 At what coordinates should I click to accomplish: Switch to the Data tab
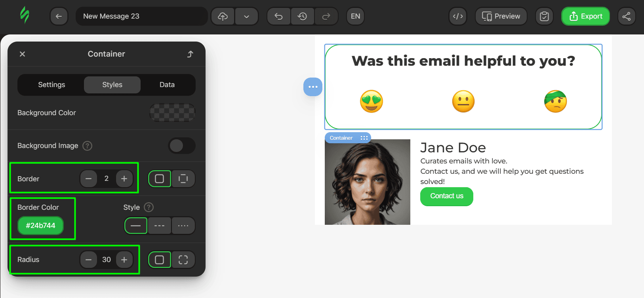(x=167, y=85)
